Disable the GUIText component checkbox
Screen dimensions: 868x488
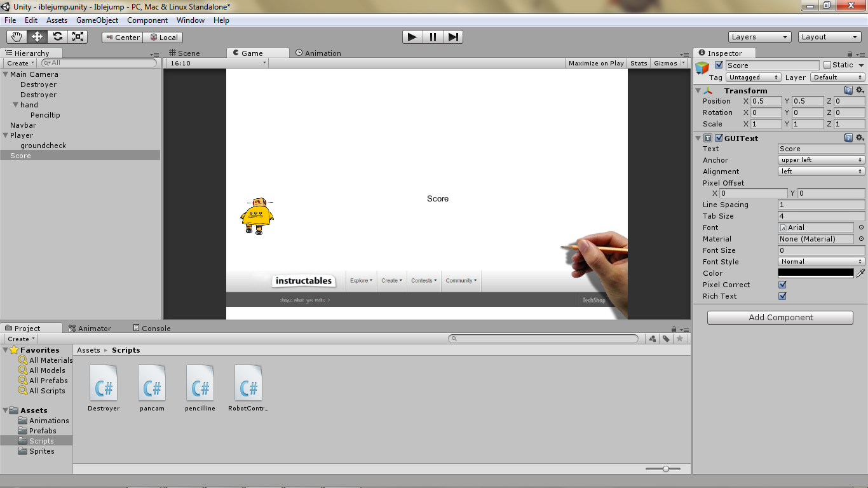[x=719, y=138]
